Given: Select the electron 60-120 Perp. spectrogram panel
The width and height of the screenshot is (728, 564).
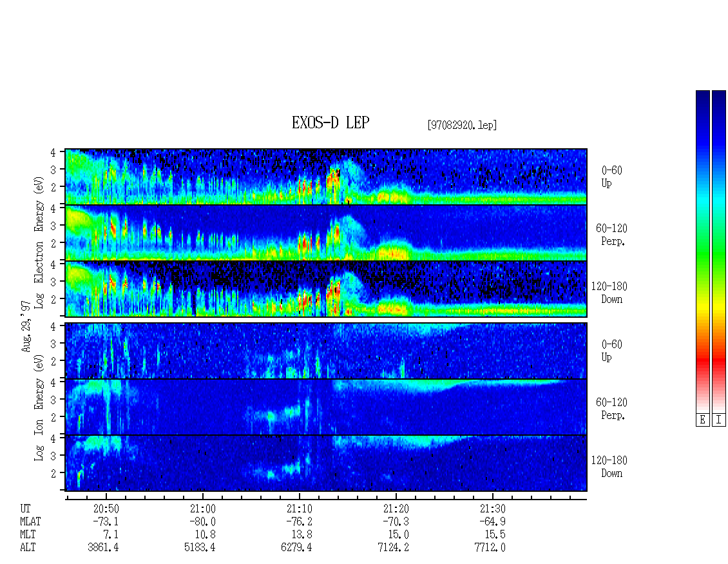Looking at the screenshot, I should coord(326,233).
